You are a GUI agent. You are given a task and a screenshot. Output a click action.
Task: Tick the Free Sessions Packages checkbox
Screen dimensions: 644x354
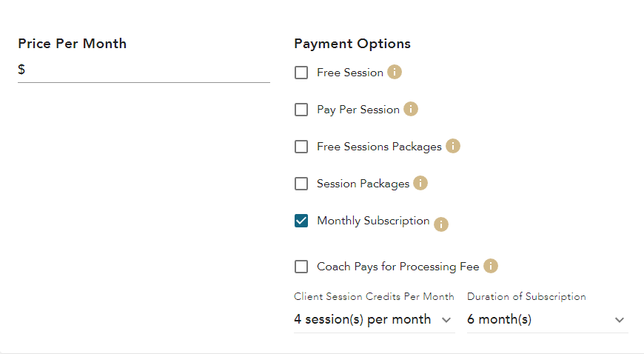tap(301, 147)
